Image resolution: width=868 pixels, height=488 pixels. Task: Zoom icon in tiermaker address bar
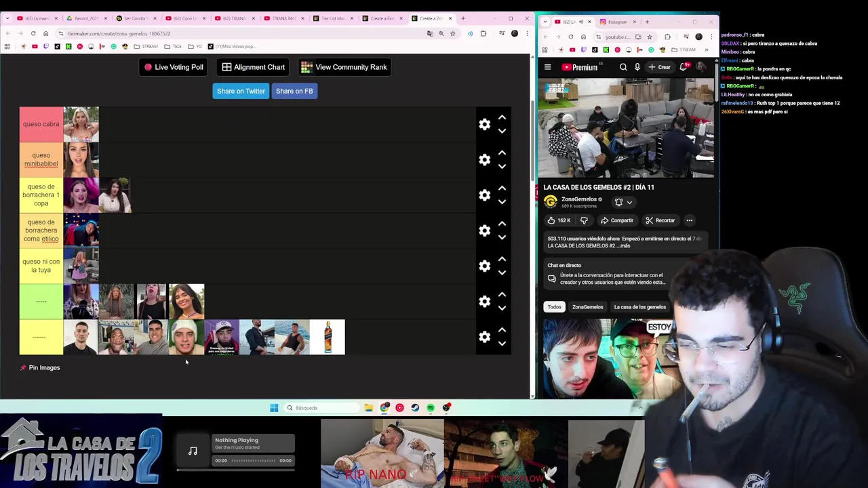tap(441, 33)
